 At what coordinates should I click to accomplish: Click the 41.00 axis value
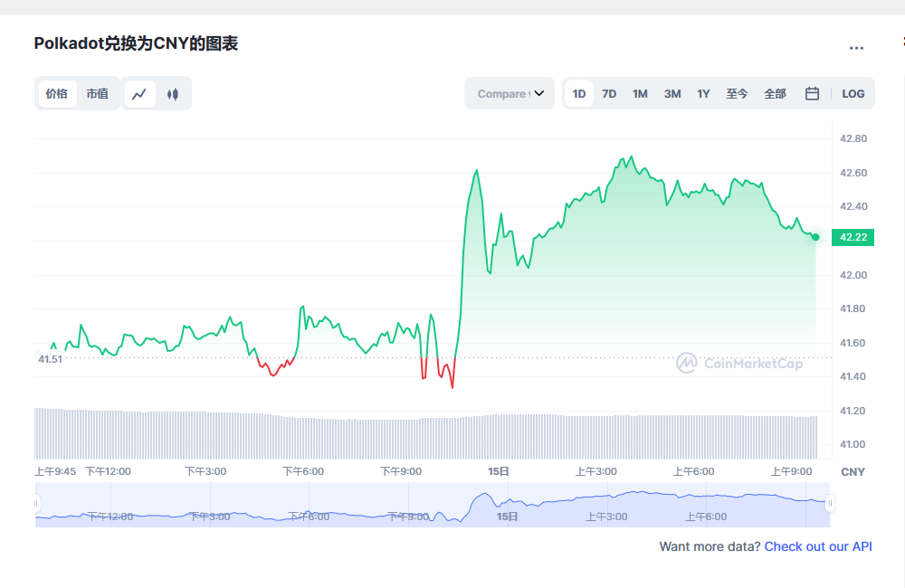[x=853, y=444]
